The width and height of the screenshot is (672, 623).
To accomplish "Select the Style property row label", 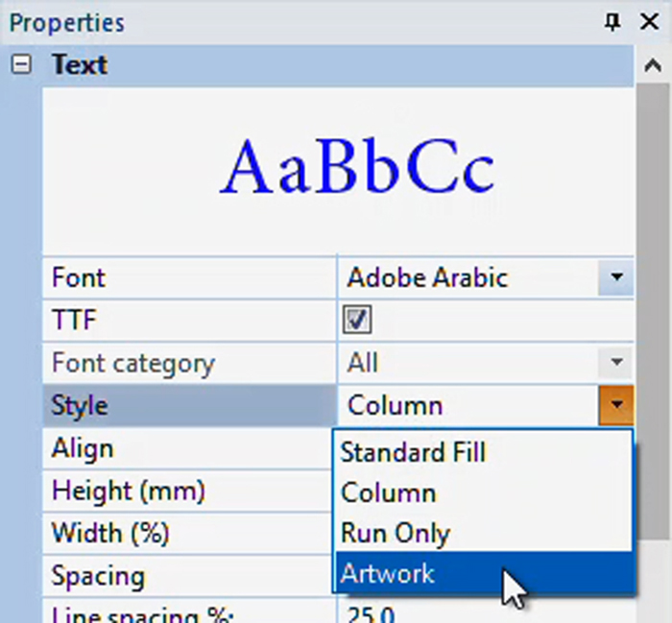I will [80, 405].
